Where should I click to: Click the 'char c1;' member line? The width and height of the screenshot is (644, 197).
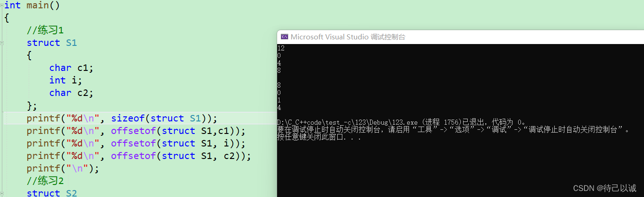pyautogui.click(x=71, y=68)
